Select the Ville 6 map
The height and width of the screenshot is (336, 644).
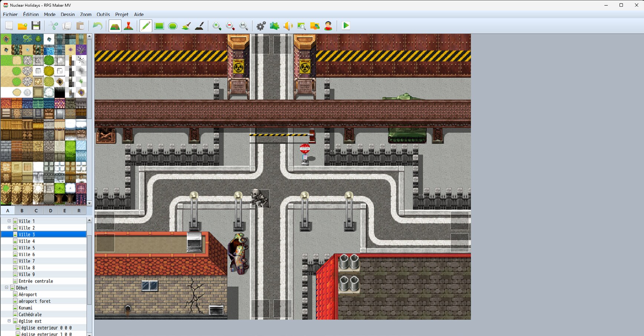(27, 255)
